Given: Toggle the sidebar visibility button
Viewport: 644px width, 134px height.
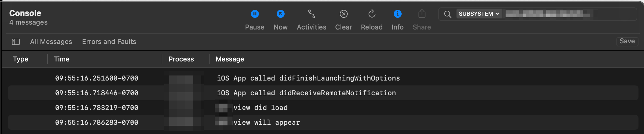Looking at the screenshot, I should [16, 42].
